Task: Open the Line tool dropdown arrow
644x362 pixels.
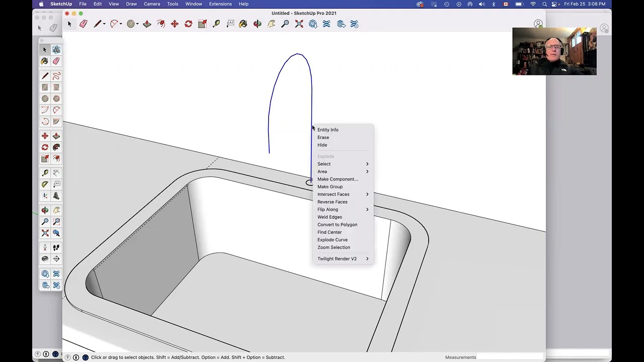Action: (x=104, y=24)
